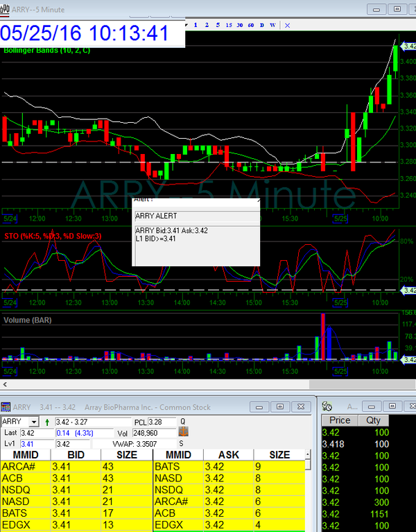
Task: Click the Level 2 window title icon
Action: tap(6, 407)
